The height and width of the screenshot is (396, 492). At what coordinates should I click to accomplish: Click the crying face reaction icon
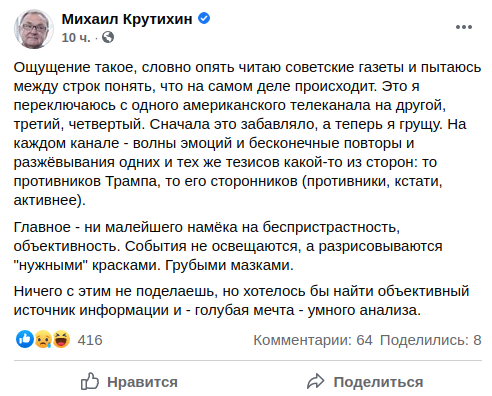43,339
